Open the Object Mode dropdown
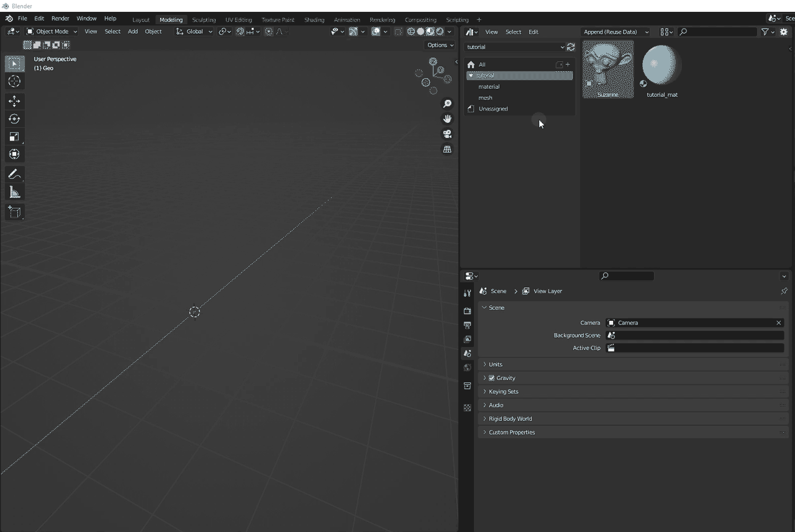This screenshot has height=532, width=795. tap(52, 32)
